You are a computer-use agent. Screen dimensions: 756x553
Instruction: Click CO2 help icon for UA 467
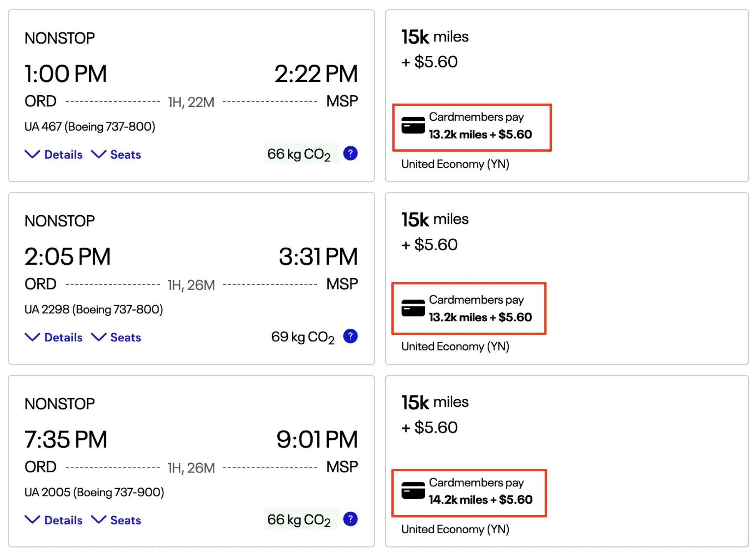click(350, 154)
